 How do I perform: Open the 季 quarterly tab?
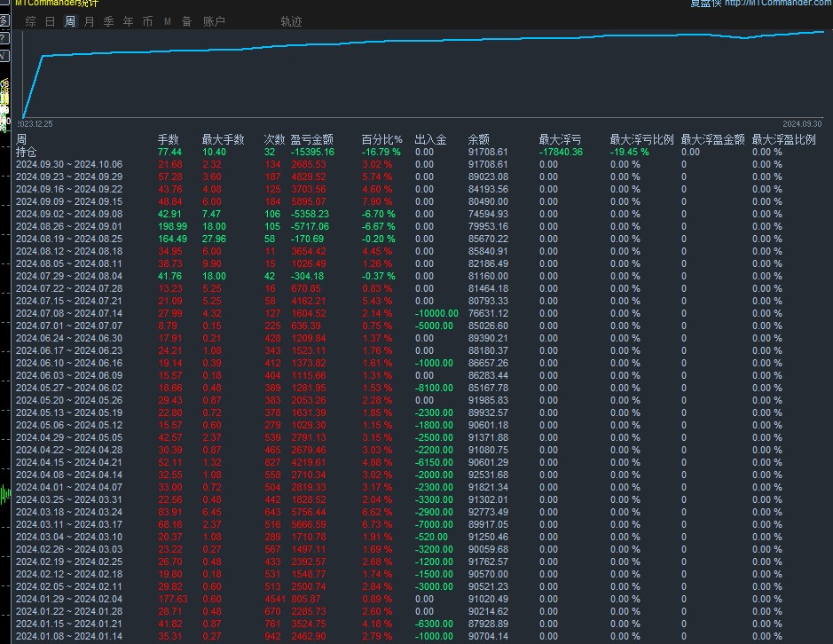coord(109,21)
